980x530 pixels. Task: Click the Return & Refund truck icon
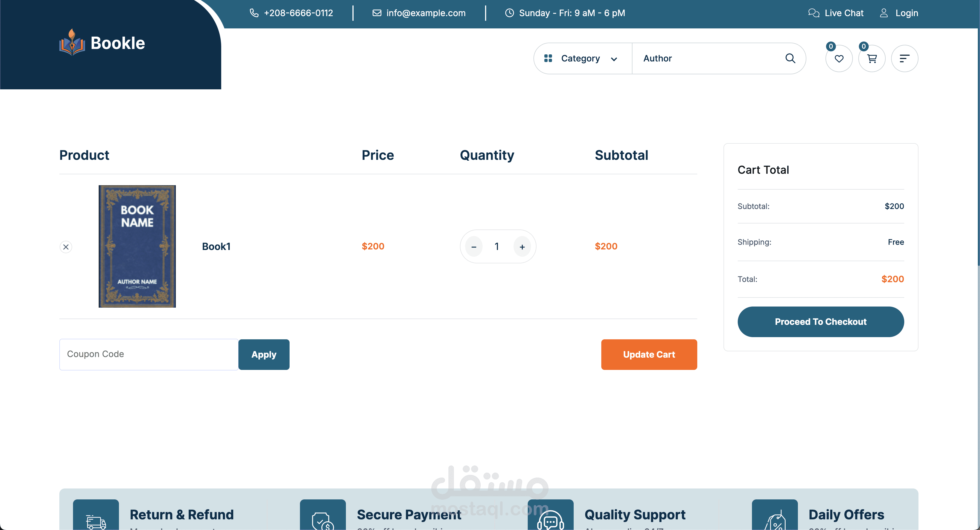coord(96,519)
